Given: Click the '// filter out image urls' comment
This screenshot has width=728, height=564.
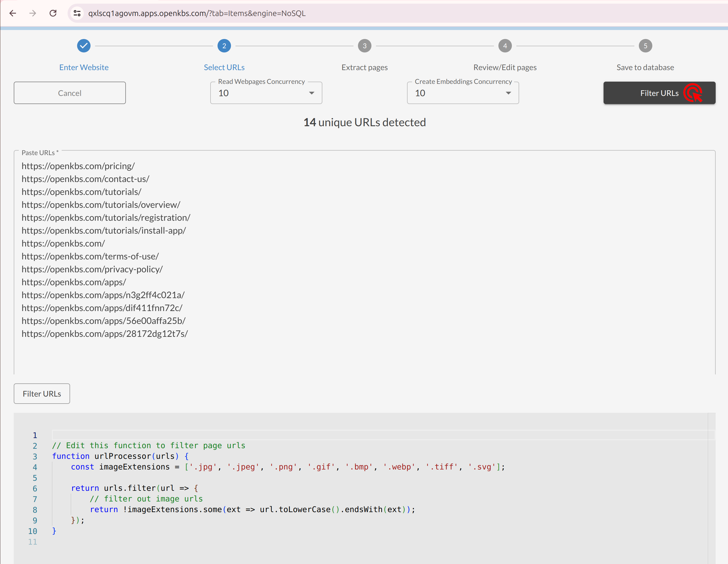Looking at the screenshot, I should pyautogui.click(x=146, y=499).
